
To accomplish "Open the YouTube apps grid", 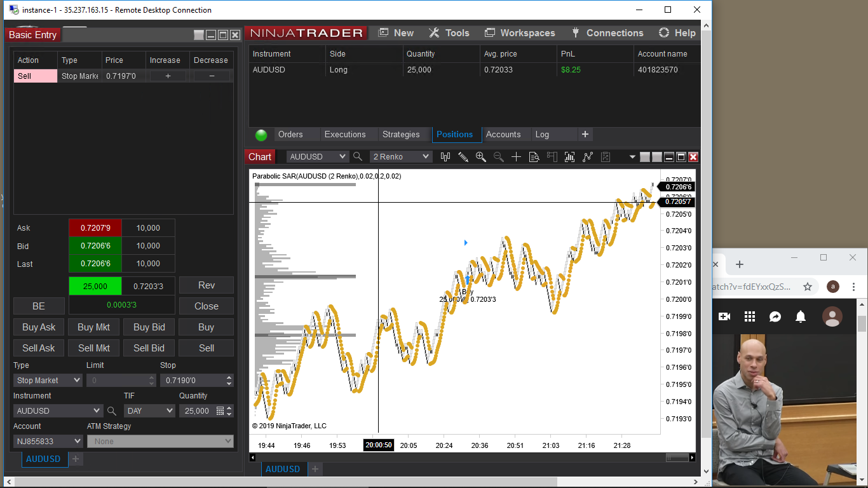I will point(750,316).
